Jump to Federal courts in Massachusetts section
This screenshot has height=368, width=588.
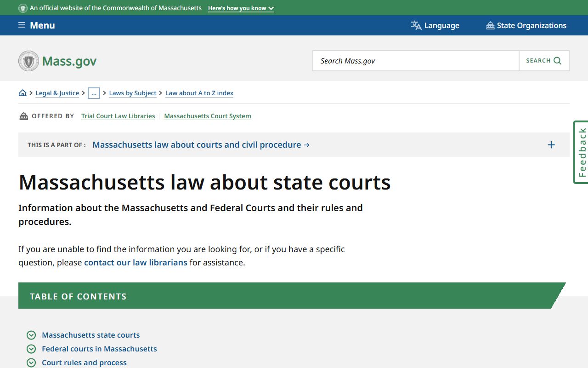click(99, 349)
